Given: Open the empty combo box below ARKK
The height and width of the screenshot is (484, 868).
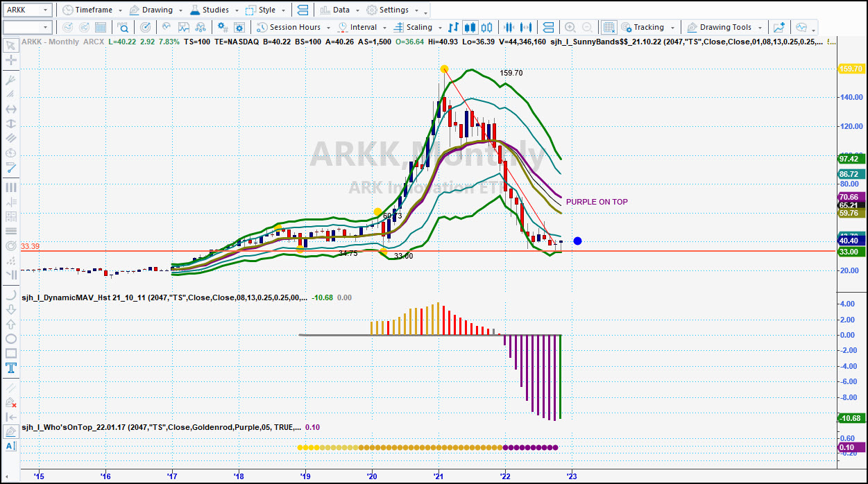Looking at the screenshot, I should click(27, 28).
